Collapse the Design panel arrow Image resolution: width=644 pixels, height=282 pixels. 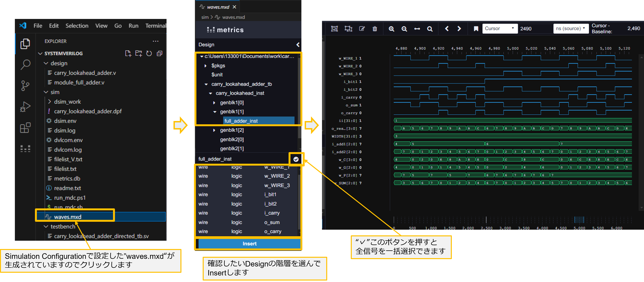298,45
